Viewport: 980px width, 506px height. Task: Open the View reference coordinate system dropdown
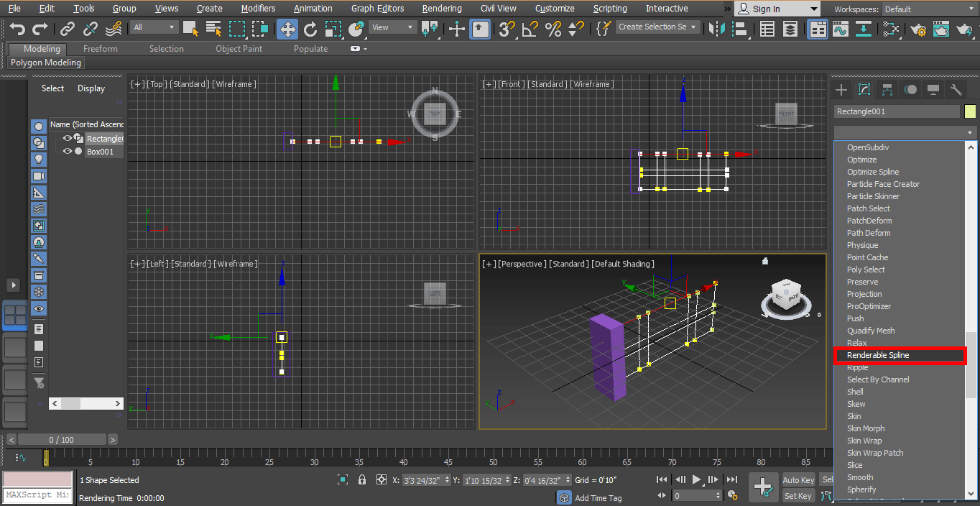[x=392, y=26]
